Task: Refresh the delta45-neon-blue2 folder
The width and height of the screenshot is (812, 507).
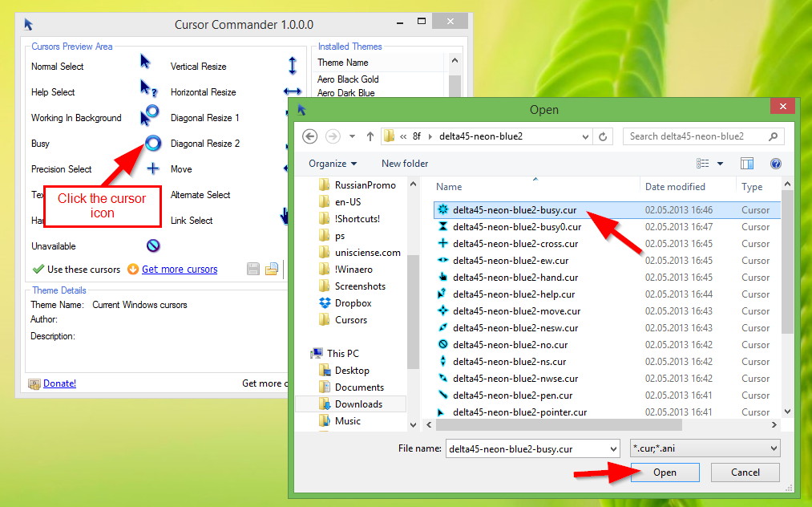Action: click(603, 136)
